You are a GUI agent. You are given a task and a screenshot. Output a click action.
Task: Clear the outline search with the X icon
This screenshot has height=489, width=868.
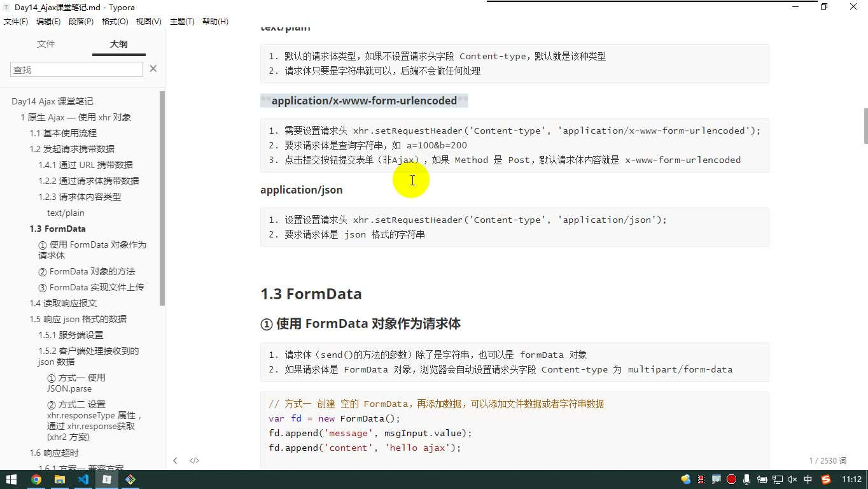pyautogui.click(x=153, y=69)
